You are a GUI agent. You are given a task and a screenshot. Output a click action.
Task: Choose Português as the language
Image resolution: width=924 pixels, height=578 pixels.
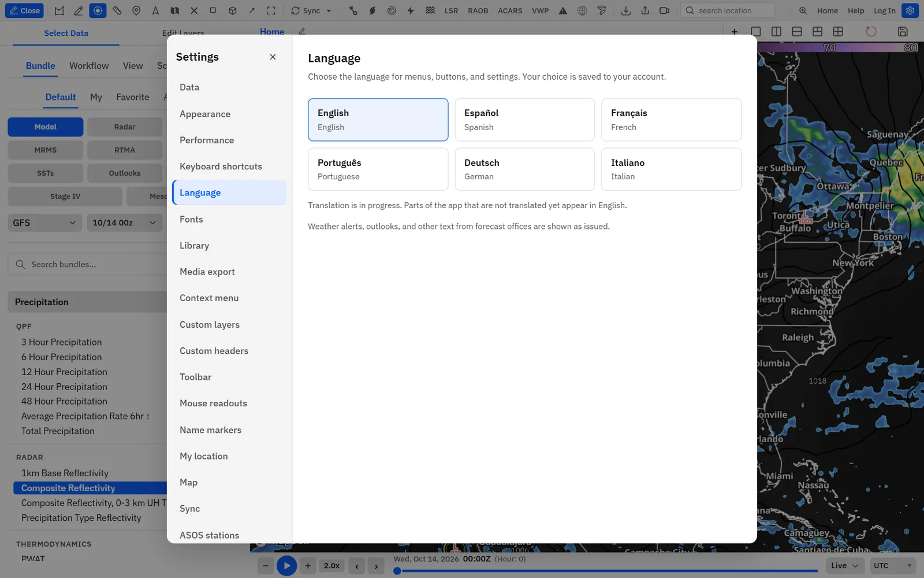point(378,169)
